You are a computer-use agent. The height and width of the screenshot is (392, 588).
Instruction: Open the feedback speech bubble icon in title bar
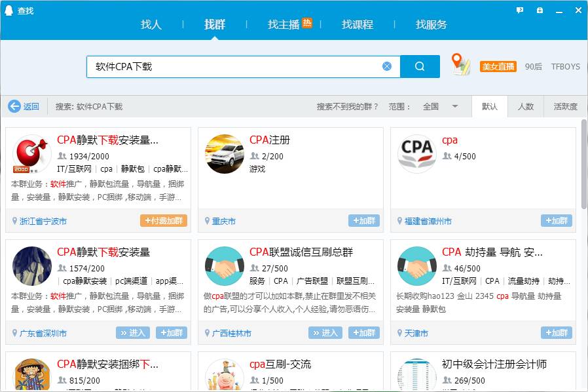[520, 10]
